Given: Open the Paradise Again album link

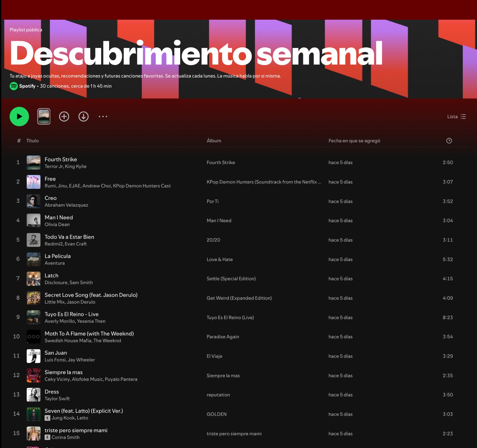Looking at the screenshot, I should point(223,337).
